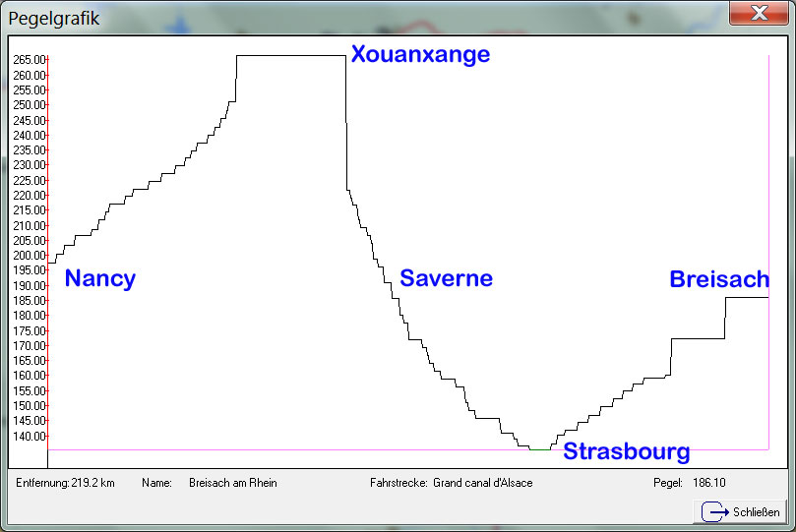Click the Xouanxange label on the chart
This screenshot has width=796, height=532.
[420, 54]
